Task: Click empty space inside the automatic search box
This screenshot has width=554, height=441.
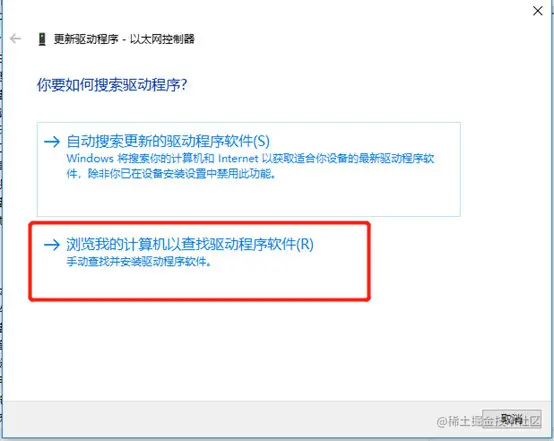Action: pyautogui.click(x=248, y=198)
